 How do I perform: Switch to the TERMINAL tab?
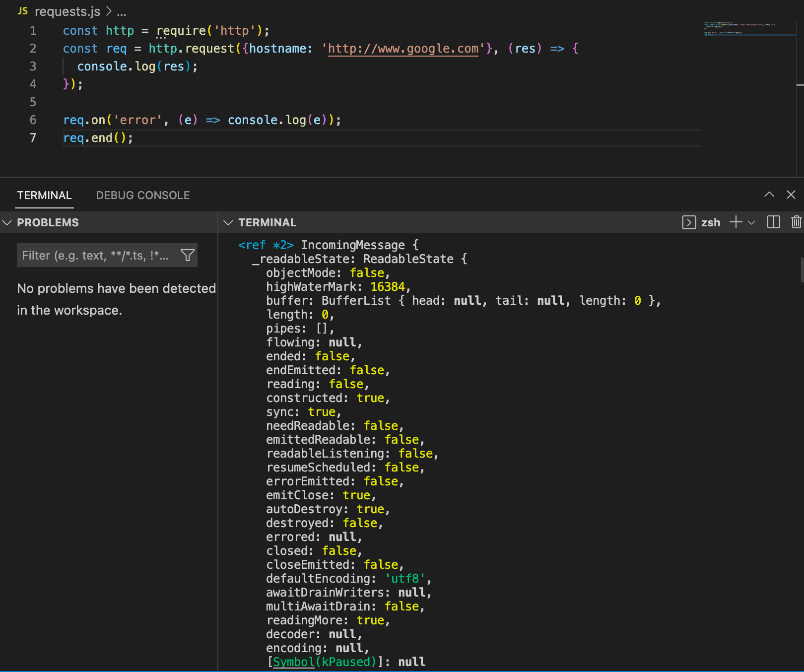click(x=45, y=195)
